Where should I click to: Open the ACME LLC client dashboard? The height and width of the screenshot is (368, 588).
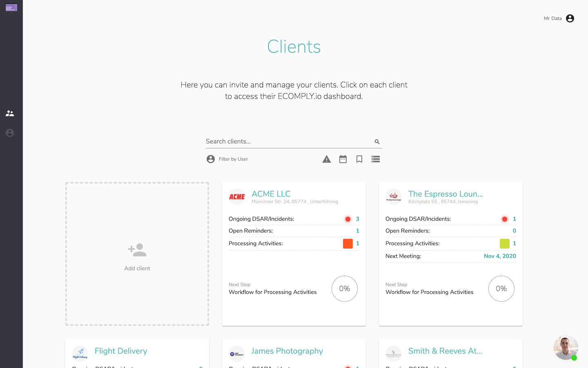click(271, 194)
